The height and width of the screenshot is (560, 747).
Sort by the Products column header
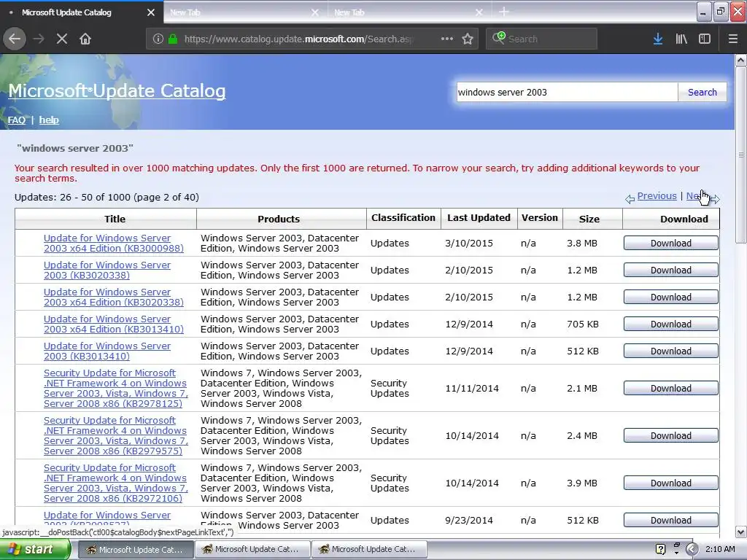point(279,219)
